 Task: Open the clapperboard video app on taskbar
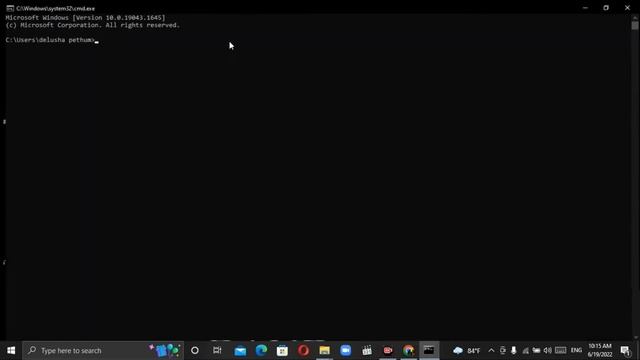[367, 351]
